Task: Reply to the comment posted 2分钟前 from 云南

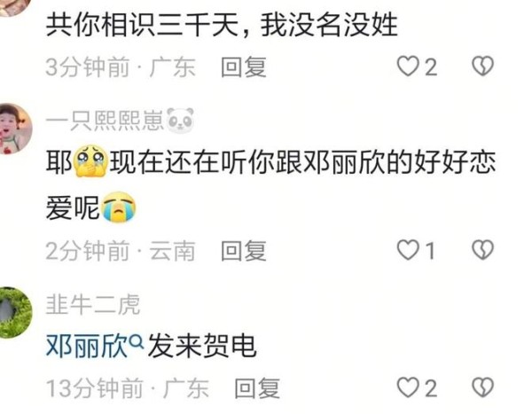Action: (x=244, y=251)
